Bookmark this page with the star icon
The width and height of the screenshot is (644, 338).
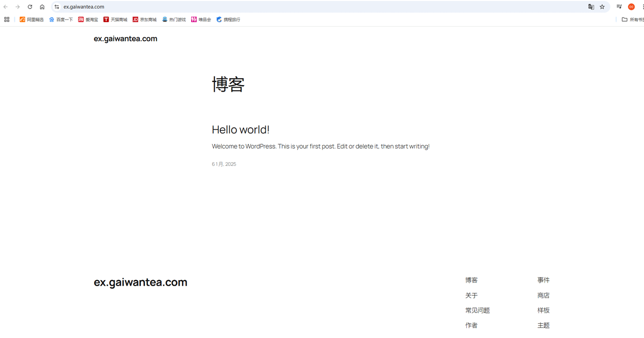click(x=602, y=7)
